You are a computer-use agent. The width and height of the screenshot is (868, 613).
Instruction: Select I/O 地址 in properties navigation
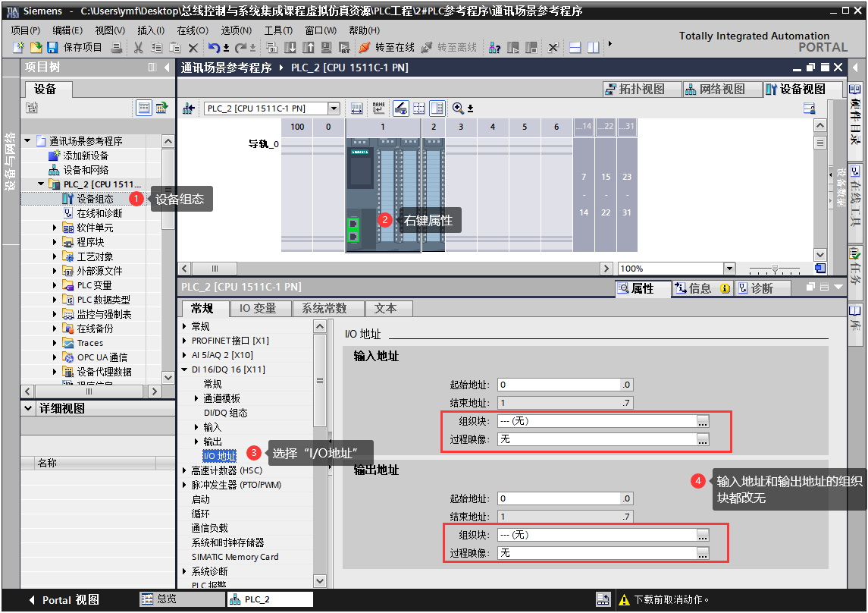coord(220,456)
